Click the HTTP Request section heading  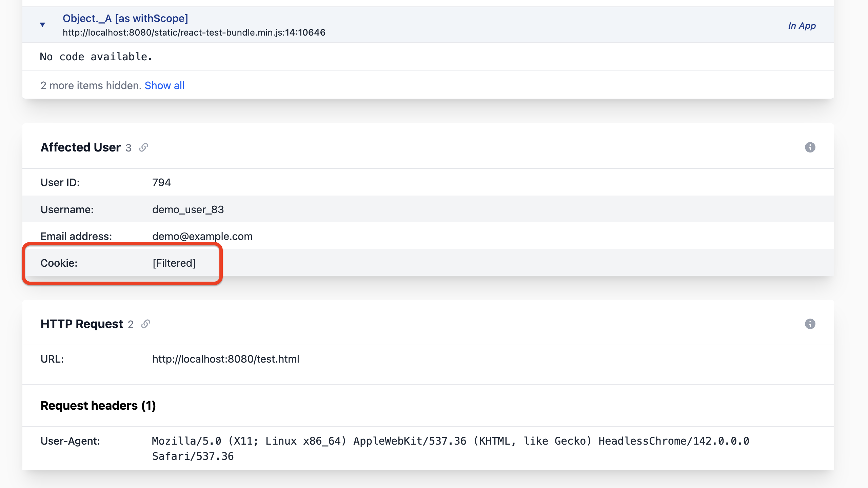coord(82,324)
